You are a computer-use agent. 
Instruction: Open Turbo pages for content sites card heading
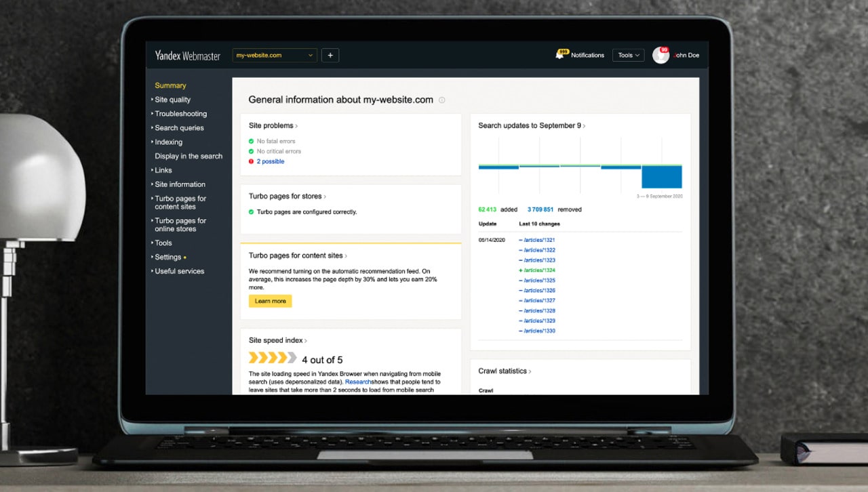(x=298, y=255)
